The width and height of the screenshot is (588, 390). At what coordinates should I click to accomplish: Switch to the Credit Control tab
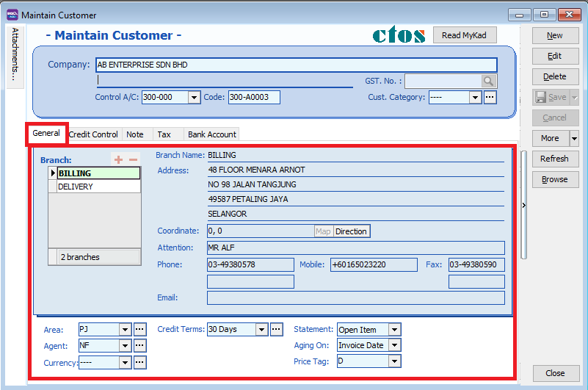point(93,134)
